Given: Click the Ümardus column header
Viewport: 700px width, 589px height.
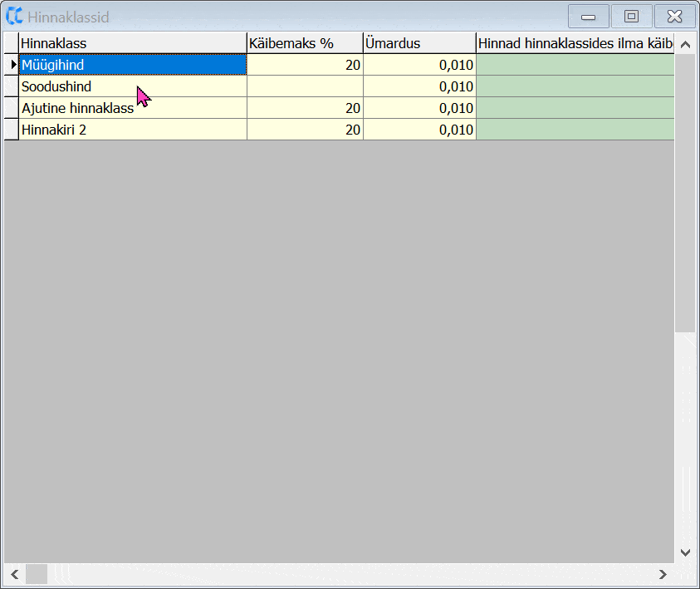Looking at the screenshot, I should [419, 43].
